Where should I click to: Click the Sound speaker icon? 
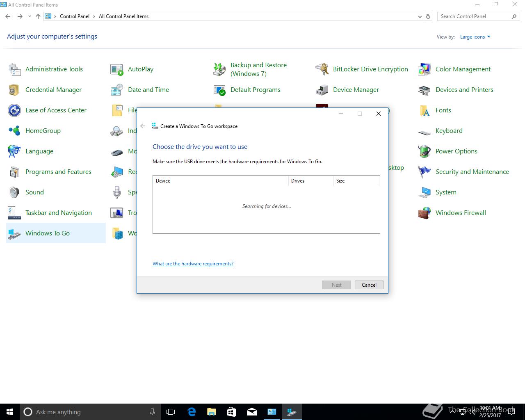[x=14, y=192]
